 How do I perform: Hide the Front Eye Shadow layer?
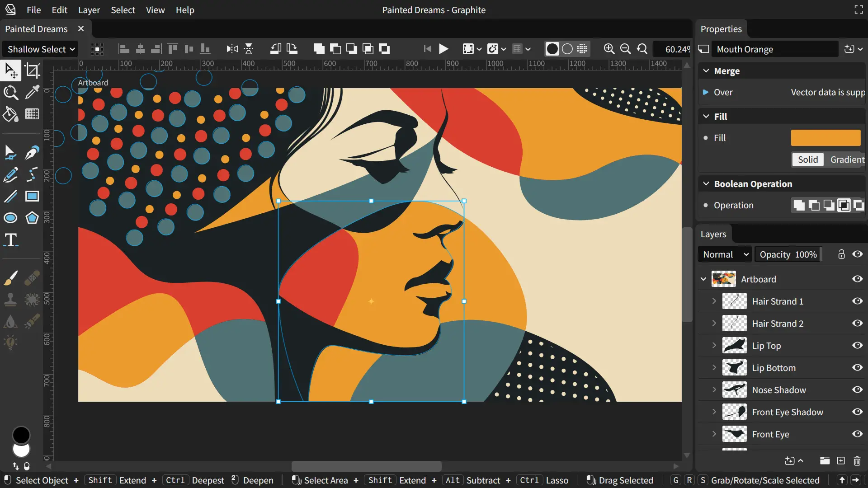pos(858,412)
